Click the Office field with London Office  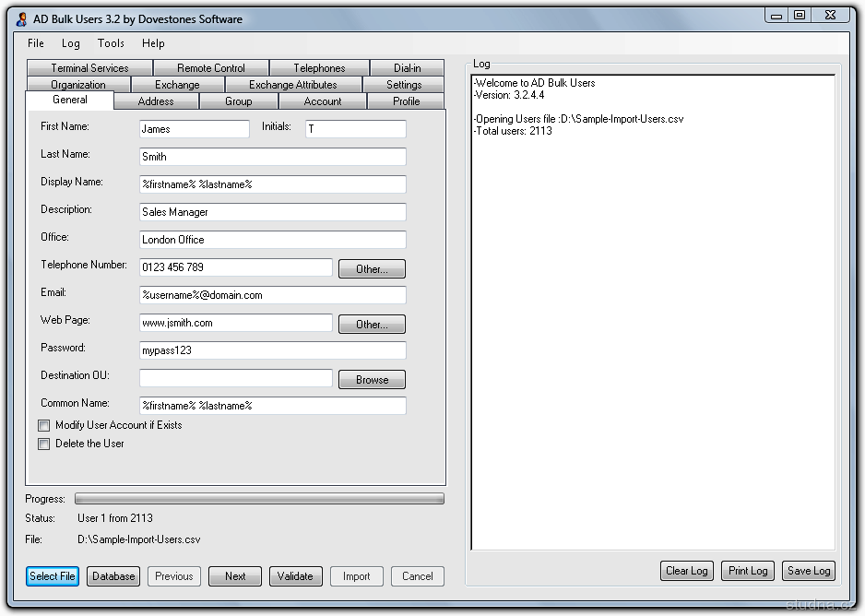click(x=273, y=240)
